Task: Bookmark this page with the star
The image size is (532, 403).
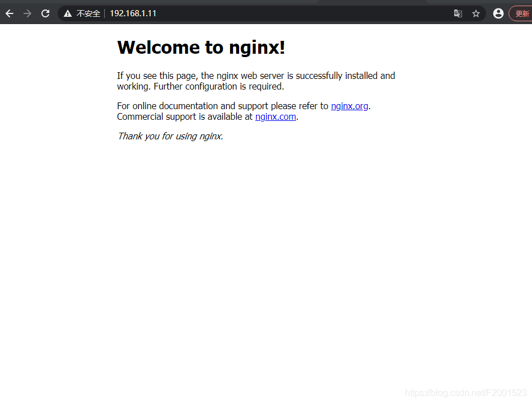Action: coord(476,13)
